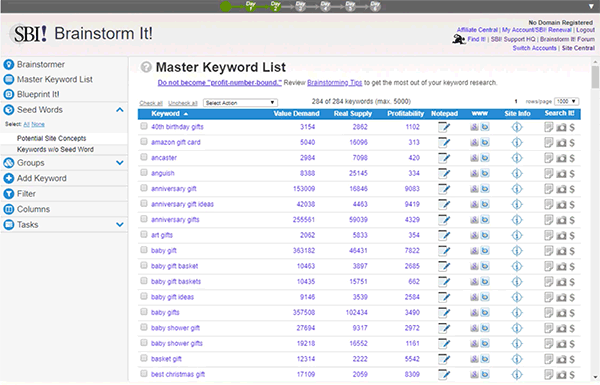Select All seed words link
Screen dimensions: 600x385
point(26,124)
